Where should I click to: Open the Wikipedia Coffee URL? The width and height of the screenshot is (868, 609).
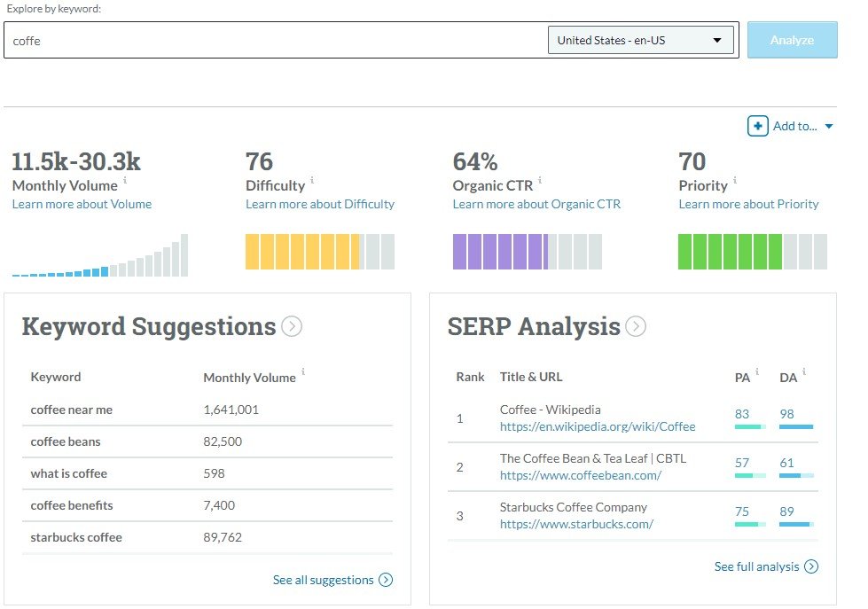click(x=597, y=426)
